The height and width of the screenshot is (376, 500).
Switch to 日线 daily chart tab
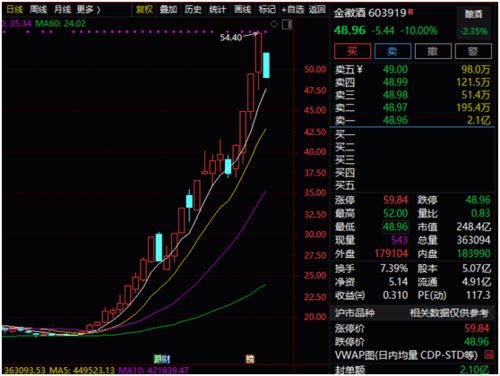pyautogui.click(x=15, y=9)
